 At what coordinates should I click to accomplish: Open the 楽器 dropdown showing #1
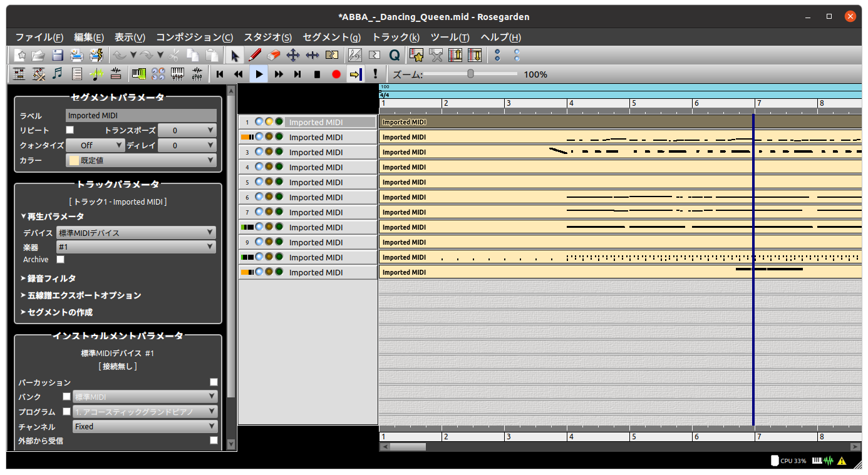136,247
